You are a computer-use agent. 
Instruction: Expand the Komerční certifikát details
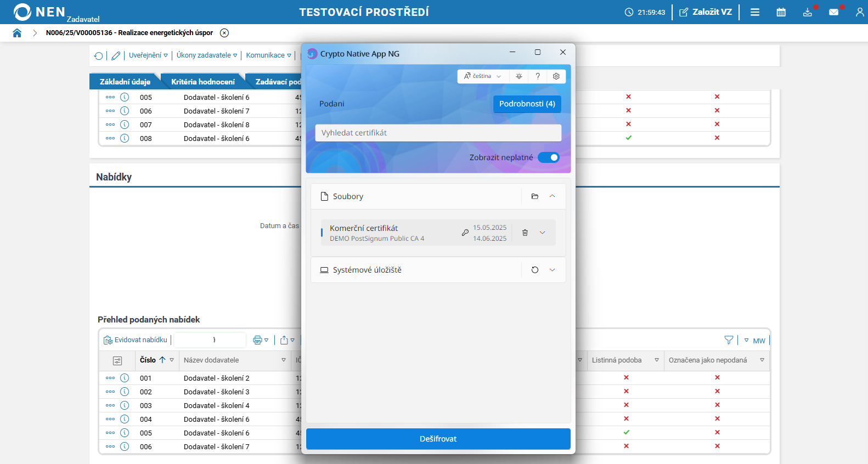point(543,233)
